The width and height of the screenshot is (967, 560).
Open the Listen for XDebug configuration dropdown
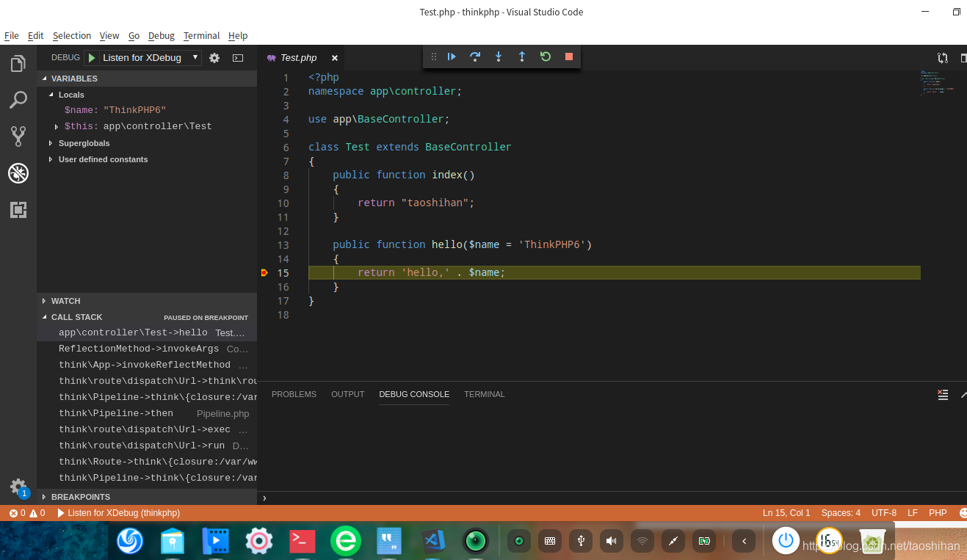click(195, 57)
